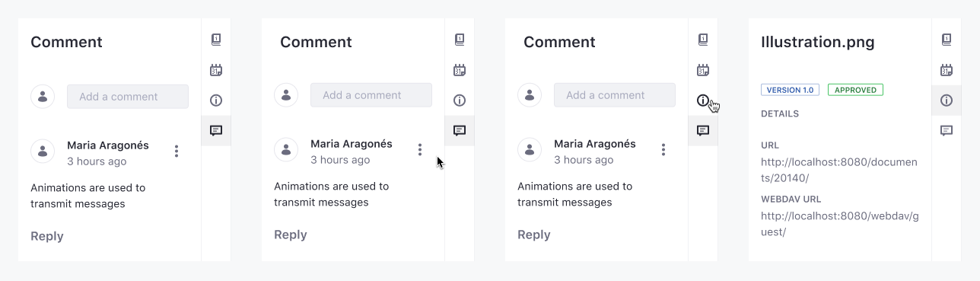The image size is (980, 281).
Task: Click the hovered info icon in the third panel
Action: 703,101
